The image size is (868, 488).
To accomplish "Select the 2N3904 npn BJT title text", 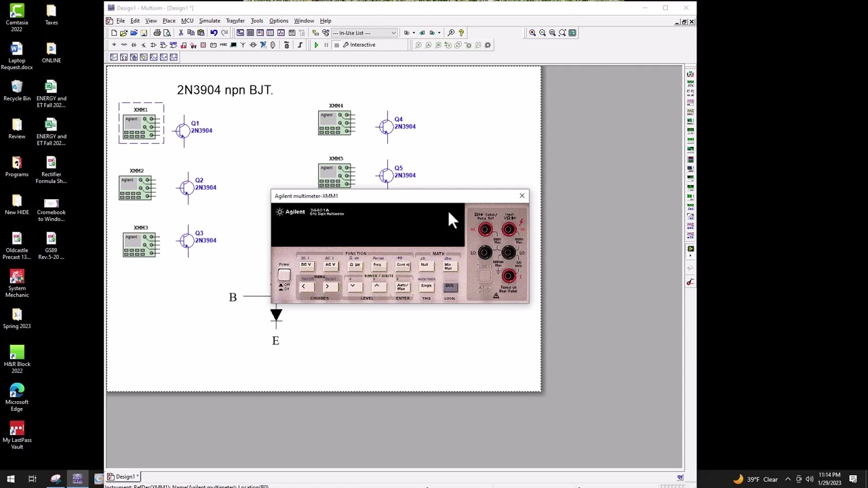I will [x=224, y=89].
